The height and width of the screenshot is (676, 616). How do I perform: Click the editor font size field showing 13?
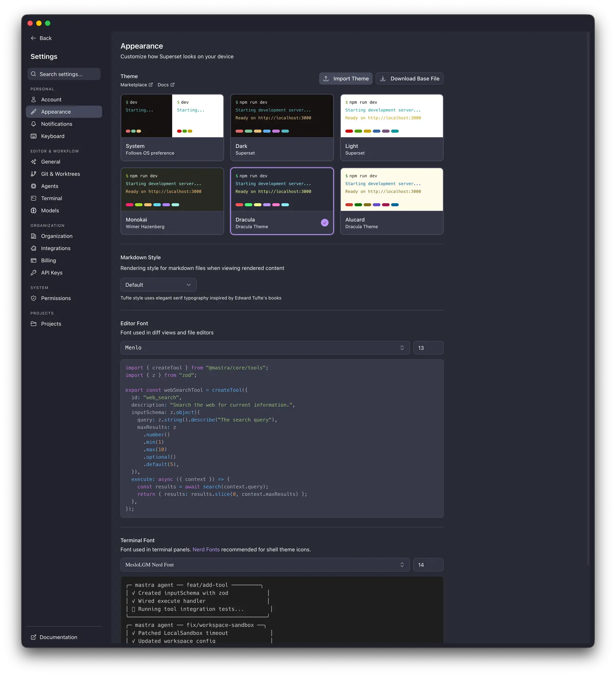coord(428,348)
